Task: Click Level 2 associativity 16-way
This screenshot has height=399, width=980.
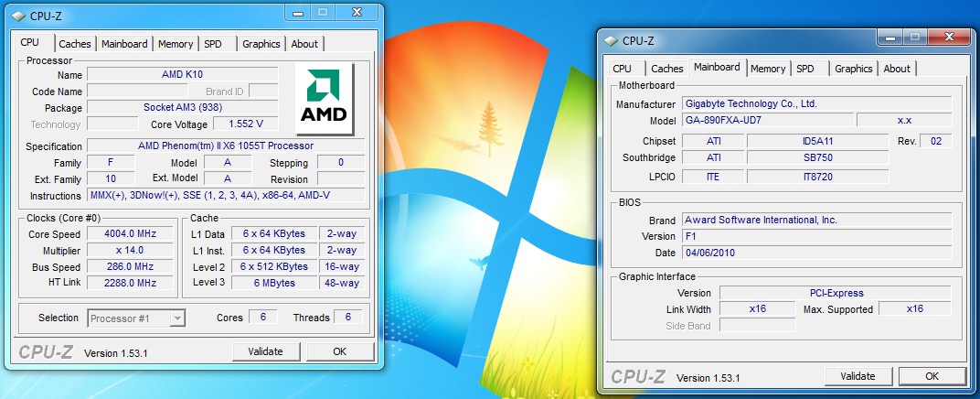Action: 342,266
